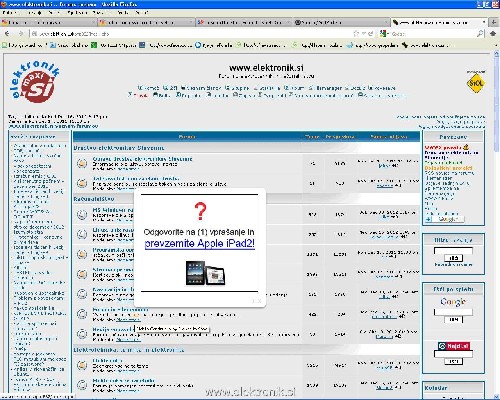Reload the page using the refresh icon
Viewport: 500px width, 400px height.
pos(371,34)
